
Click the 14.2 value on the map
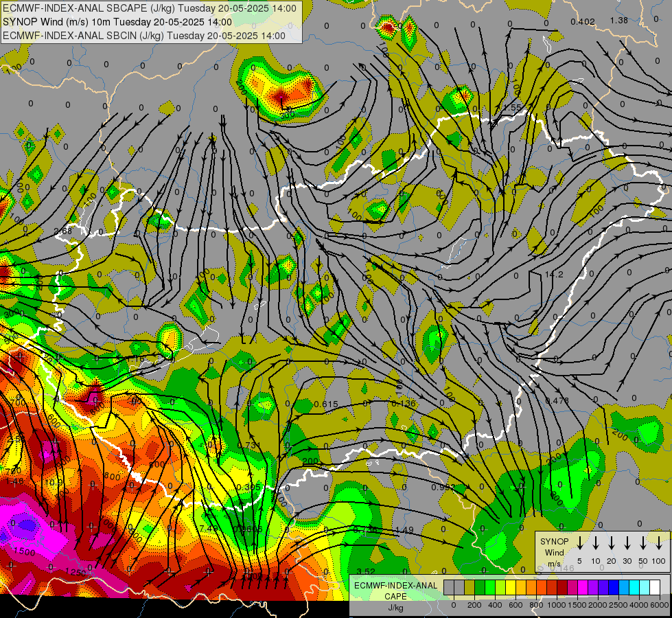pos(554,274)
